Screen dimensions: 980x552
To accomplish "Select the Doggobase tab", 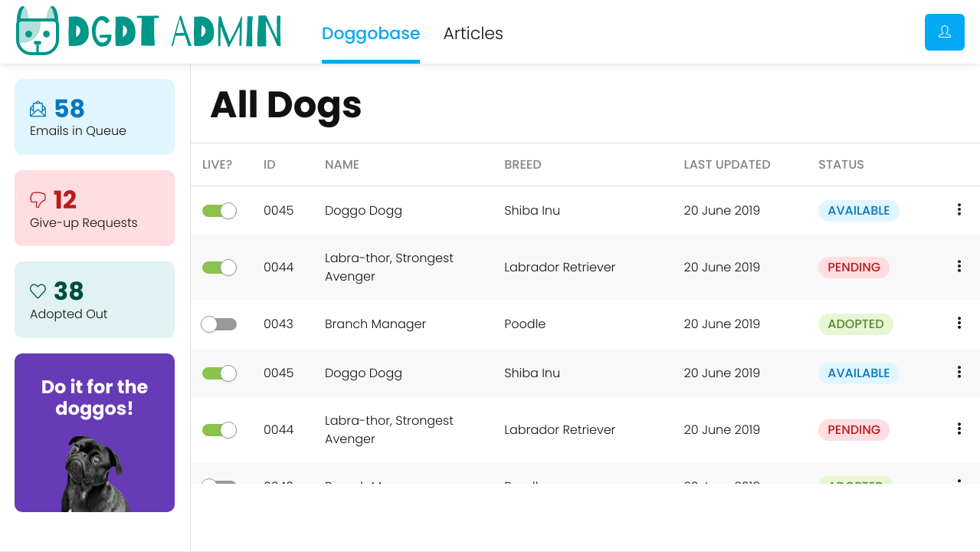I will 370,34.
